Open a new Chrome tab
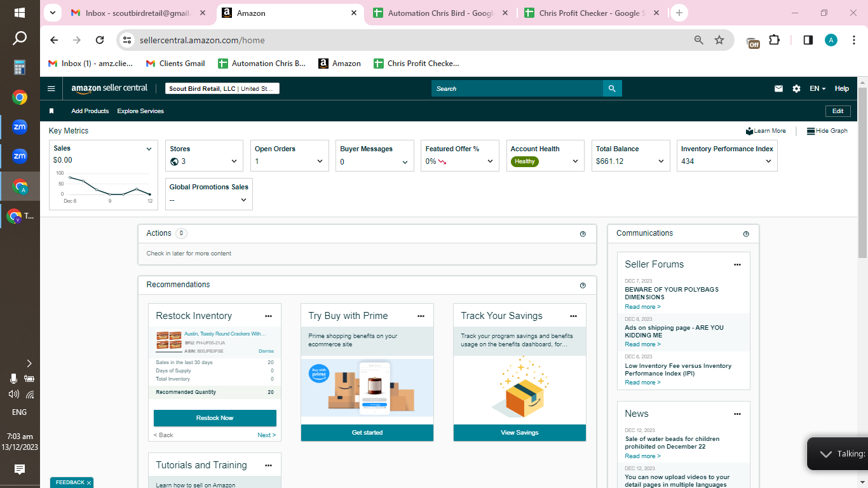 tap(679, 13)
